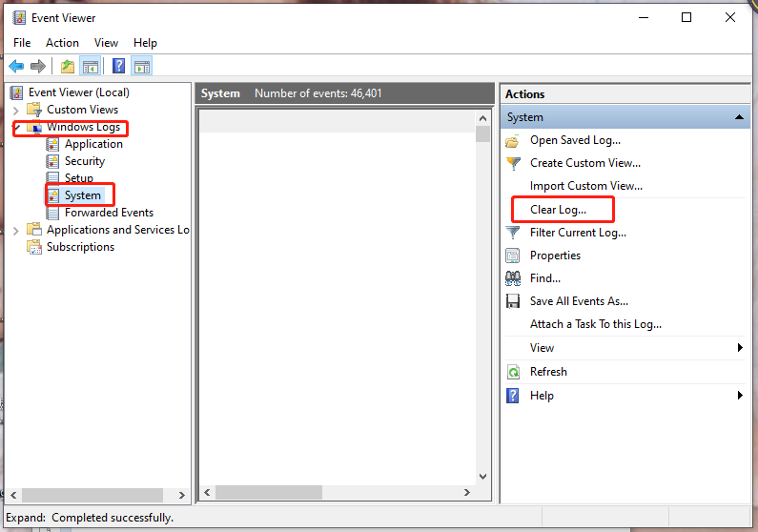Select Import Custom View... action
758x532 pixels.
click(586, 186)
